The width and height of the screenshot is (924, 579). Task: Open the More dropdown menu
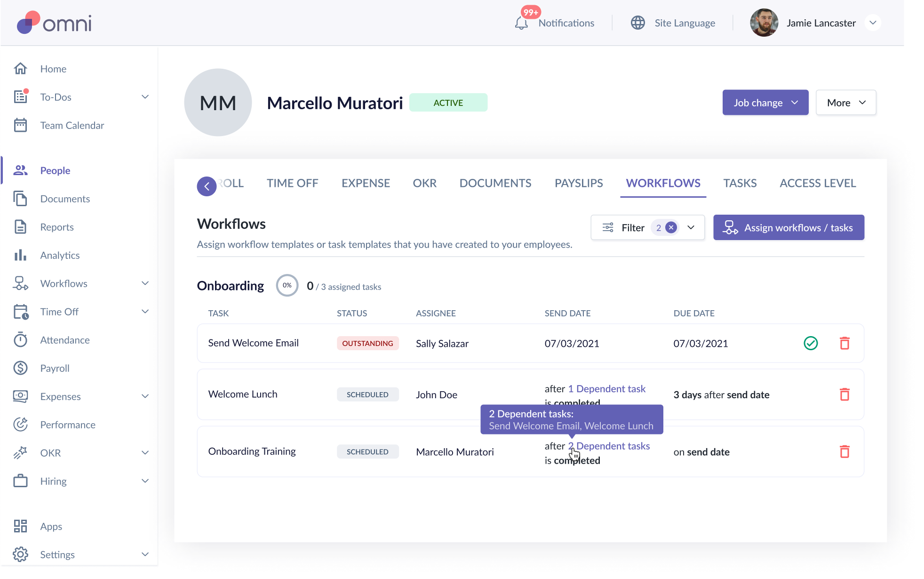845,103
